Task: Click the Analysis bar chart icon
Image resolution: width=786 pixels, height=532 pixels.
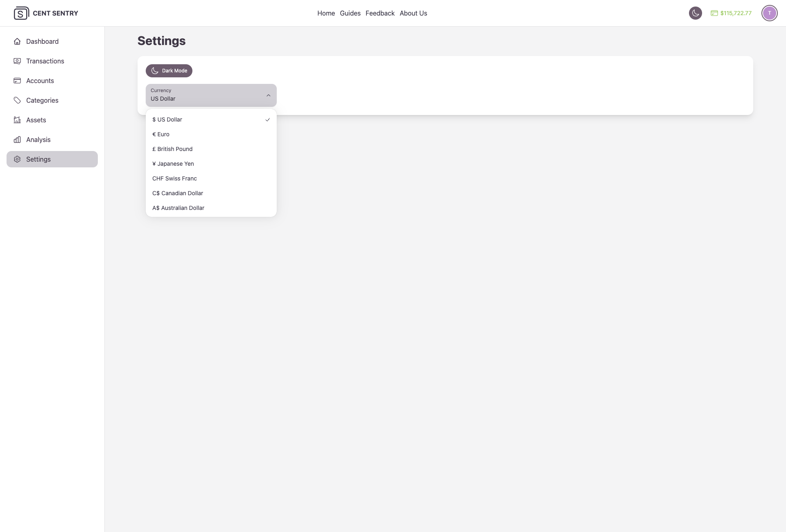Action: [x=17, y=140]
